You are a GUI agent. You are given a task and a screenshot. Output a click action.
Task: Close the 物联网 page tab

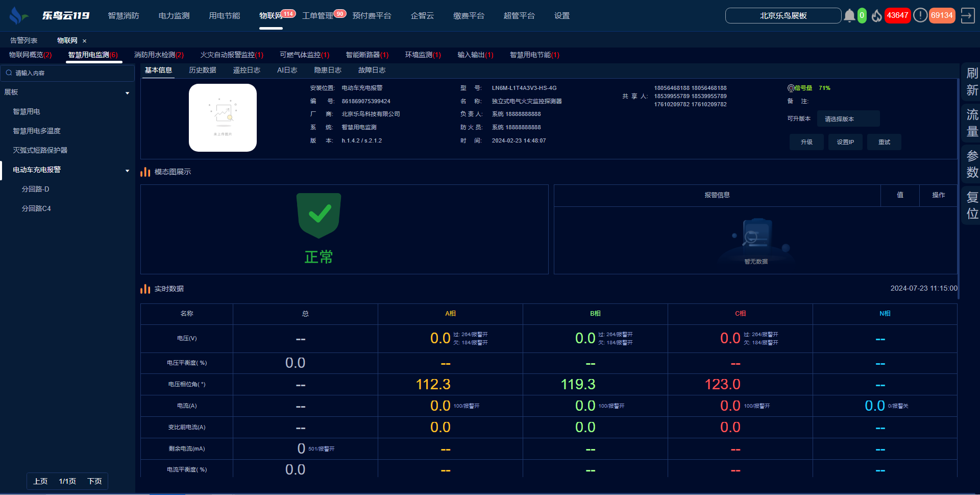(x=85, y=41)
